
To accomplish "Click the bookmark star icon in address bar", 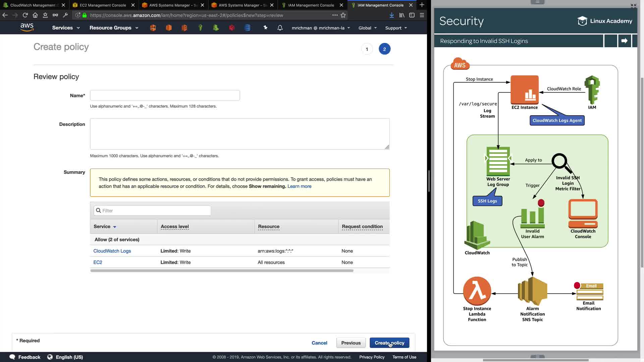I will click(x=343, y=15).
